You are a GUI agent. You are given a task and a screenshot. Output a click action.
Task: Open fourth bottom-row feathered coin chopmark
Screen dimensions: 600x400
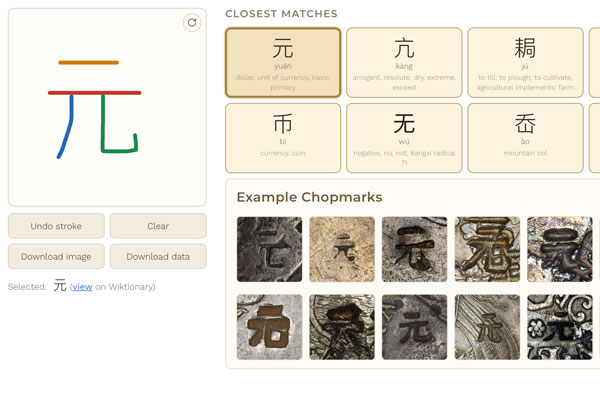point(487,327)
